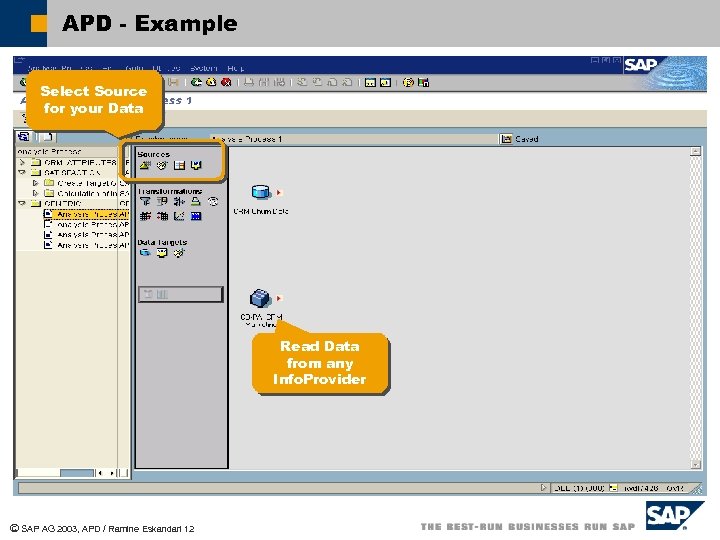This screenshot has height=540, width=720.
Task: Click the Find binoculars icon in the toolbar
Action: click(x=264, y=82)
